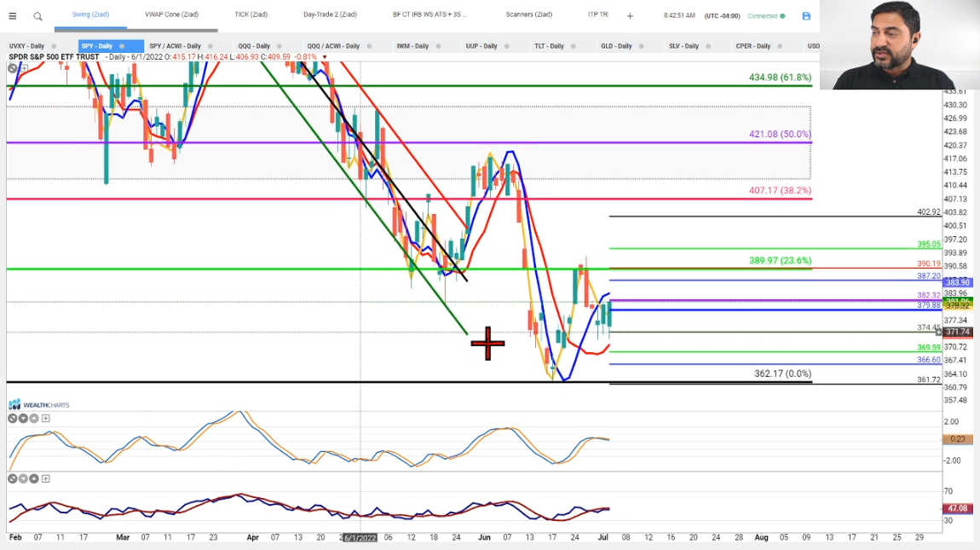The height and width of the screenshot is (550, 980).
Task: Click the dot on SPY - Daily tab
Action: tap(122, 46)
